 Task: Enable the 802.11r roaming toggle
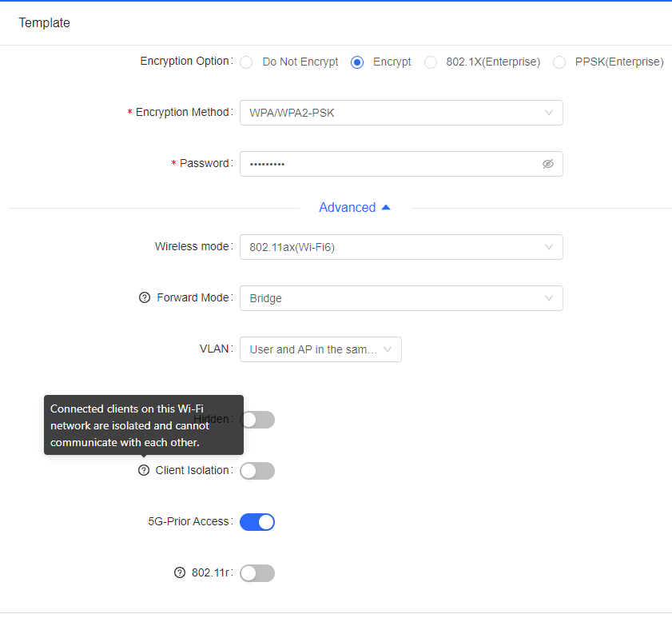tap(257, 573)
